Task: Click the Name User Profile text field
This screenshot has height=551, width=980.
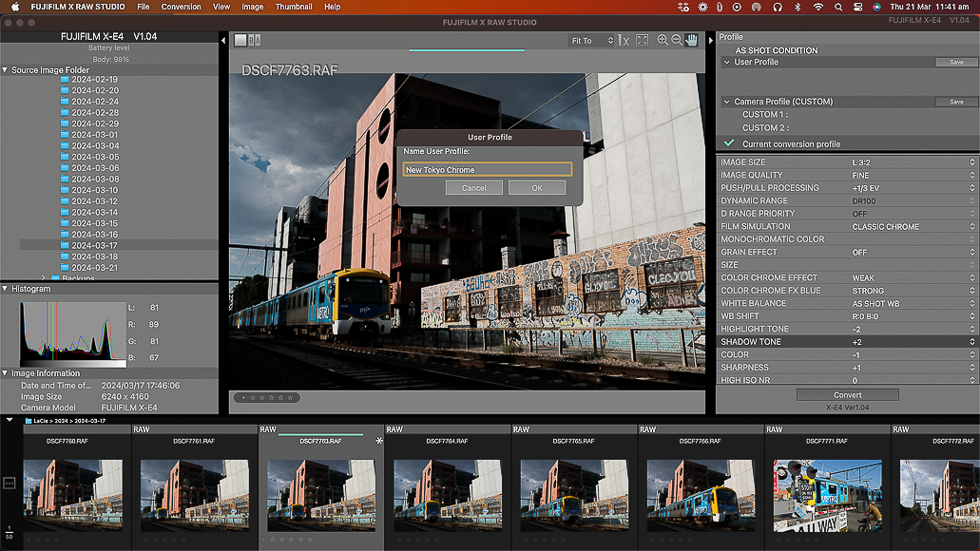Action: (x=488, y=169)
